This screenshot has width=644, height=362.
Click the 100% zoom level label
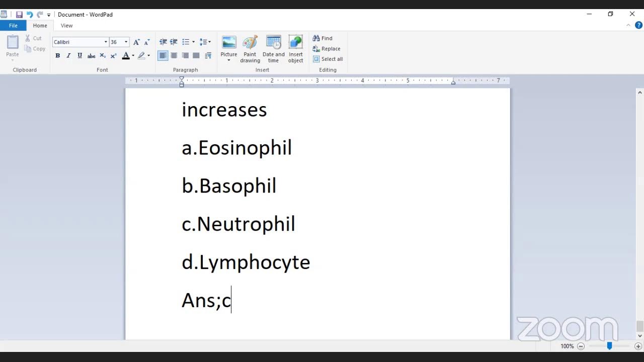click(x=567, y=346)
